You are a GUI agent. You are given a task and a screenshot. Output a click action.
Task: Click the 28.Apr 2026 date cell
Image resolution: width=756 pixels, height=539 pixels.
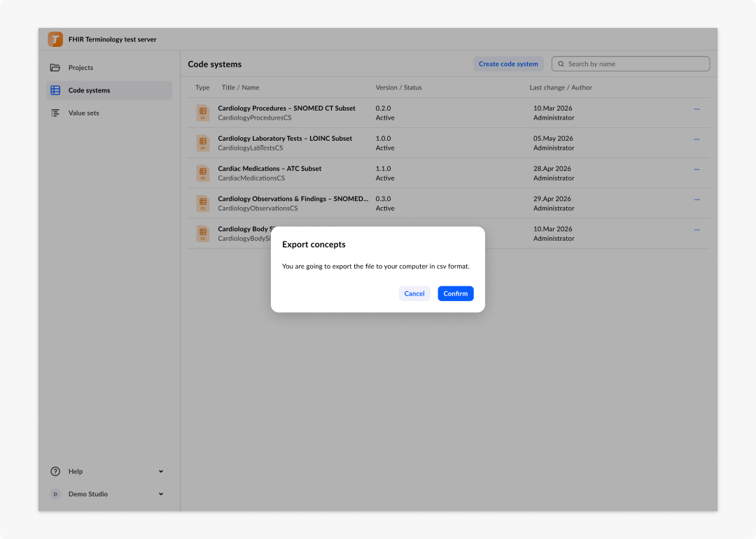[552, 168]
